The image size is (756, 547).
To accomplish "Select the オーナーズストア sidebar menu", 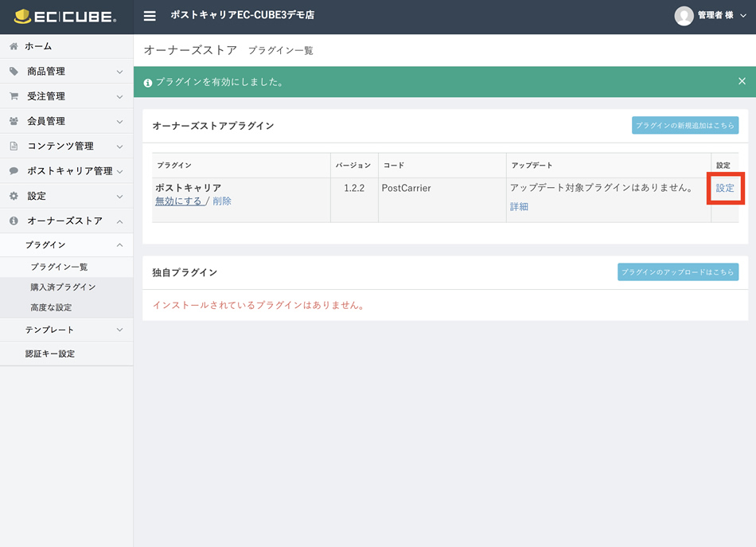I will 67,221.
